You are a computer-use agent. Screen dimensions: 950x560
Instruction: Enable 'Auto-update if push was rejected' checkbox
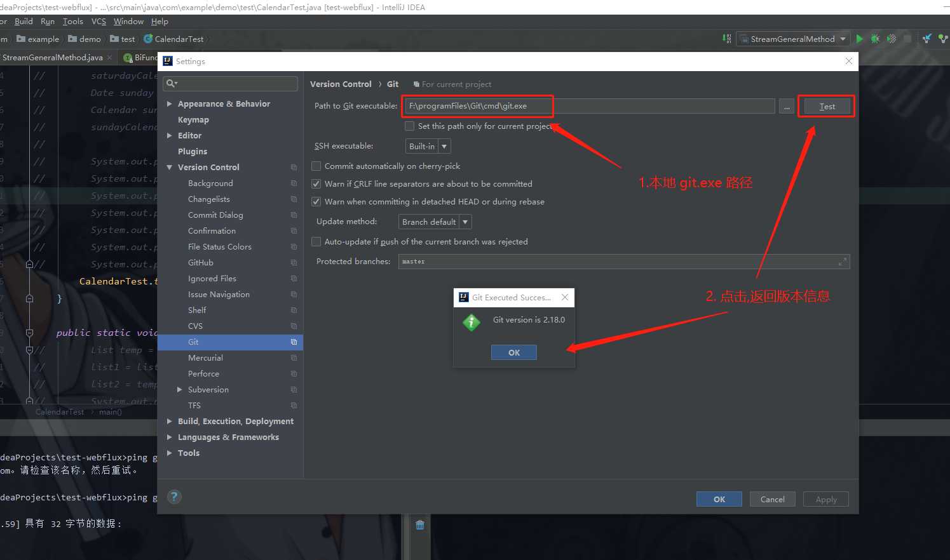coord(316,241)
